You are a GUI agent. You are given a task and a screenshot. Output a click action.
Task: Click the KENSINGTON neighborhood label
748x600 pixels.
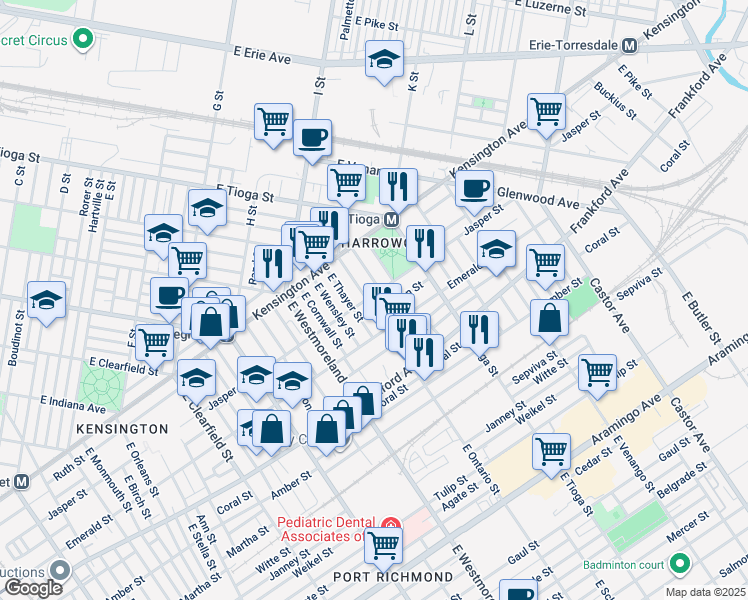(122, 429)
